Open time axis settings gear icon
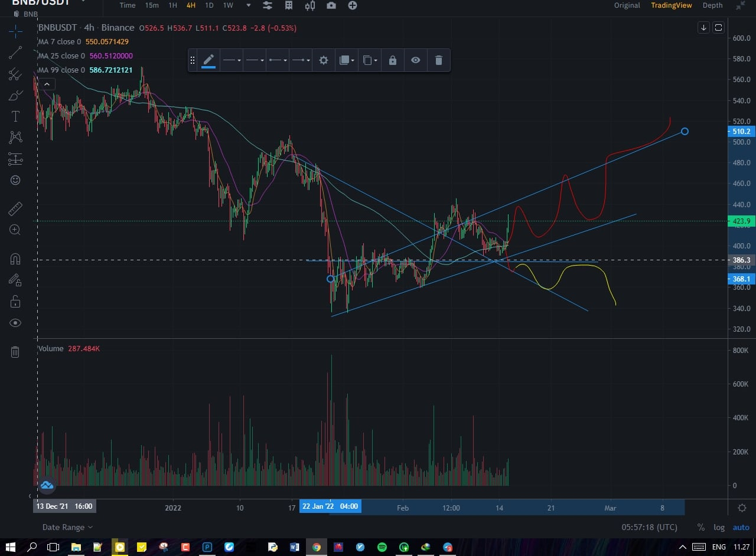The height and width of the screenshot is (556, 756). [x=742, y=508]
